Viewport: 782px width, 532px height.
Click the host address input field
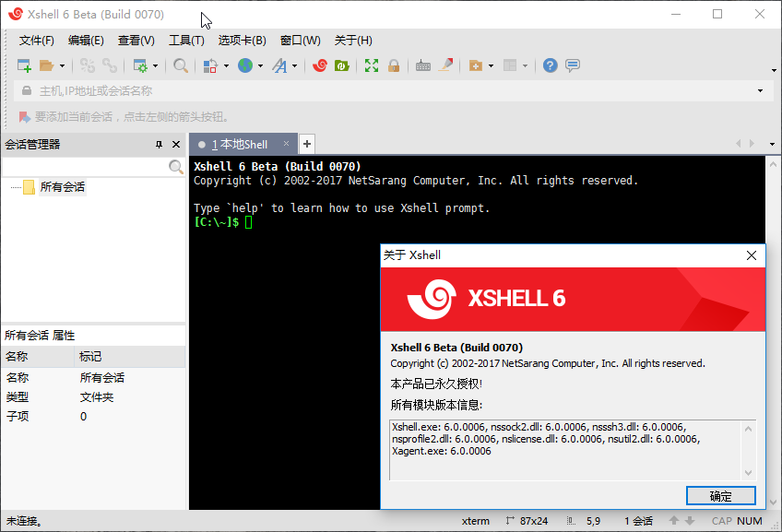392,90
